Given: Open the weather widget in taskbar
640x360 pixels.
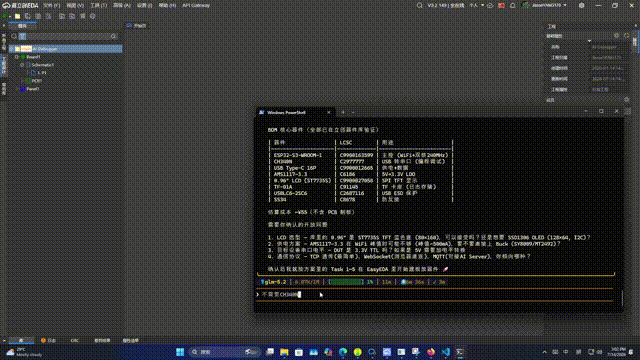Looking at the screenshot, I should [x=24, y=352].
